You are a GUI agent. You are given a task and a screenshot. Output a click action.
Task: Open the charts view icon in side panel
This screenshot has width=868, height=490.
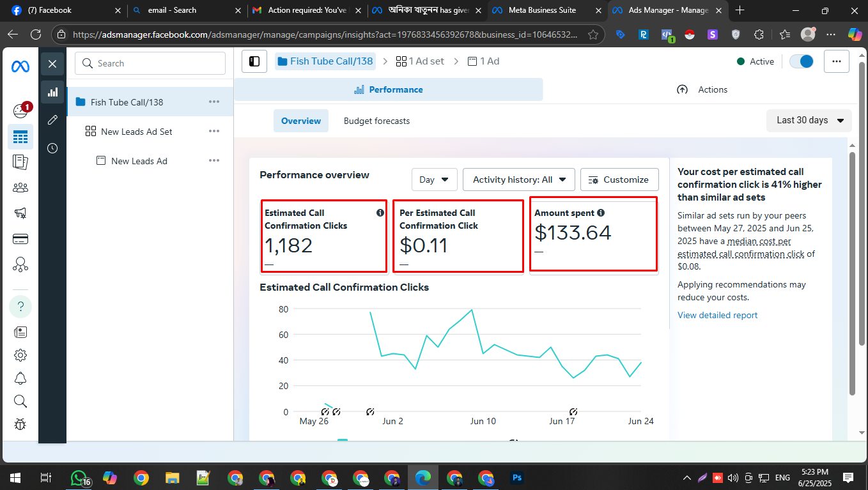pyautogui.click(x=52, y=92)
